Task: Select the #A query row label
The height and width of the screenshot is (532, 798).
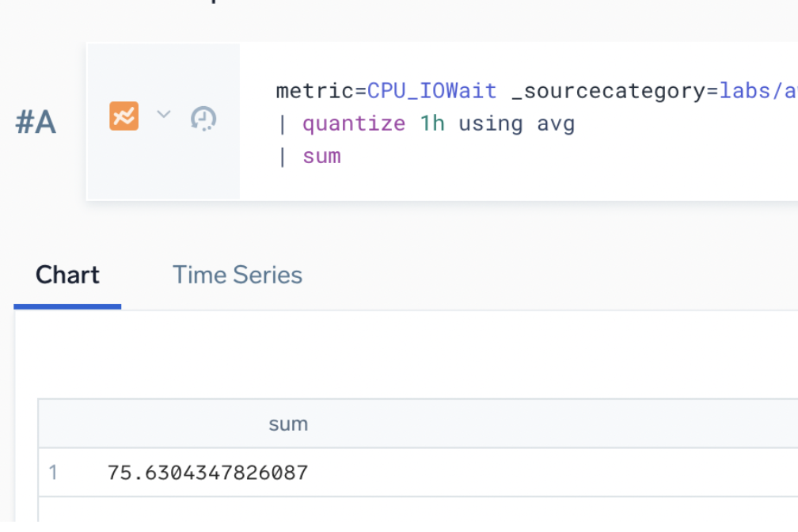Action: [x=36, y=123]
